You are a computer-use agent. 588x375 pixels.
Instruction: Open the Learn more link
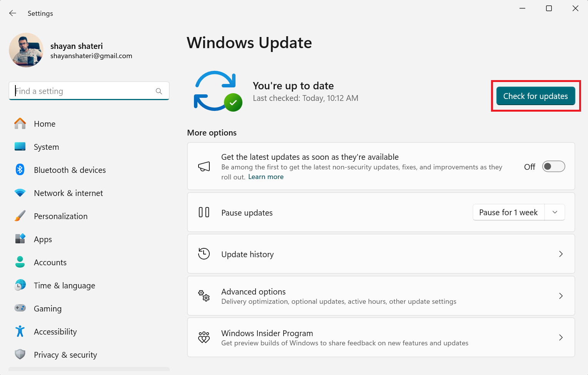266,177
